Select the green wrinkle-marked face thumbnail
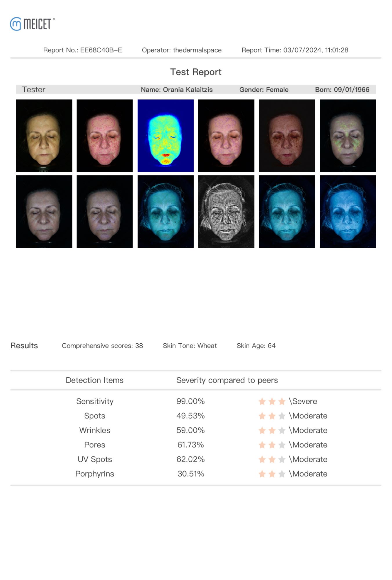 point(347,136)
